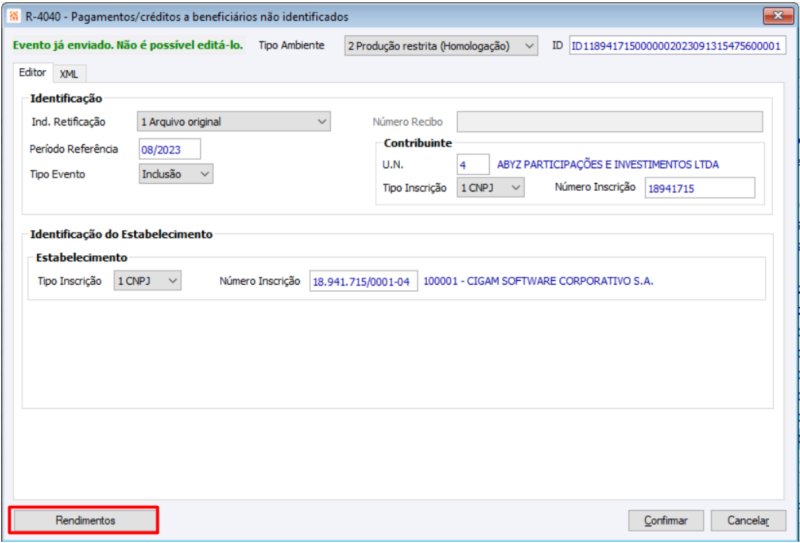Open the Estabelecimento Tipo Inscrição dropdown

click(147, 281)
